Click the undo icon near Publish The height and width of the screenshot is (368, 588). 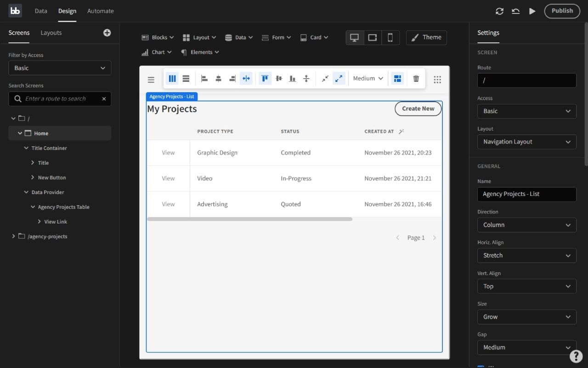(x=515, y=11)
